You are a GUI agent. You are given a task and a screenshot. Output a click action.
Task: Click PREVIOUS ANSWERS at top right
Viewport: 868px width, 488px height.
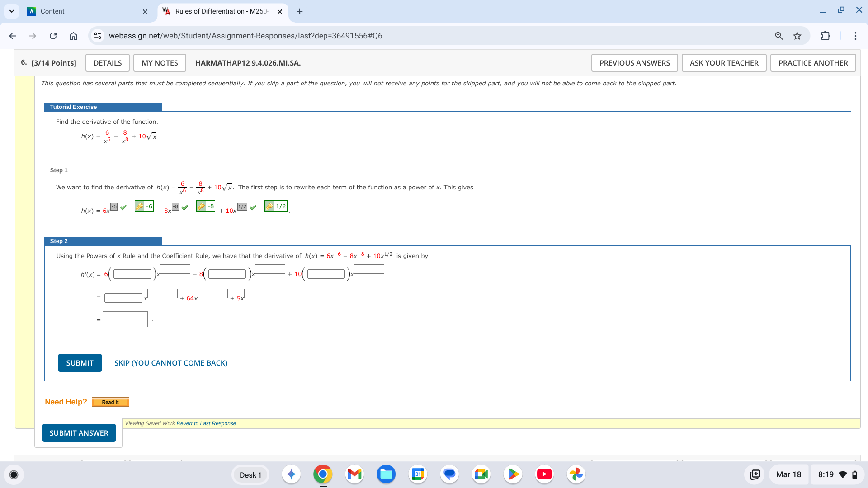coord(634,63)
